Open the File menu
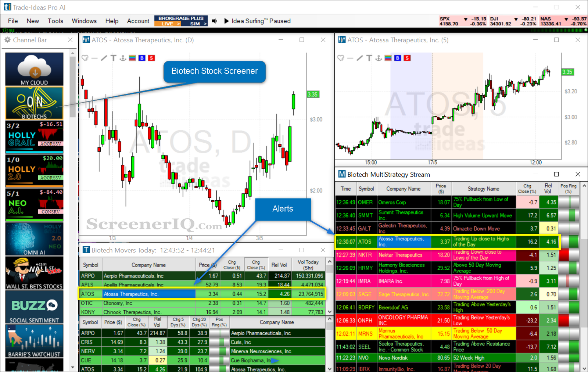Screen dimensions: 588x372 (13, 21)
